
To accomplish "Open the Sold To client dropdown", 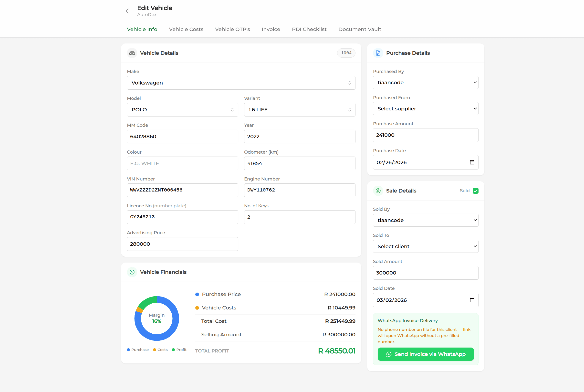I will 425,246.
